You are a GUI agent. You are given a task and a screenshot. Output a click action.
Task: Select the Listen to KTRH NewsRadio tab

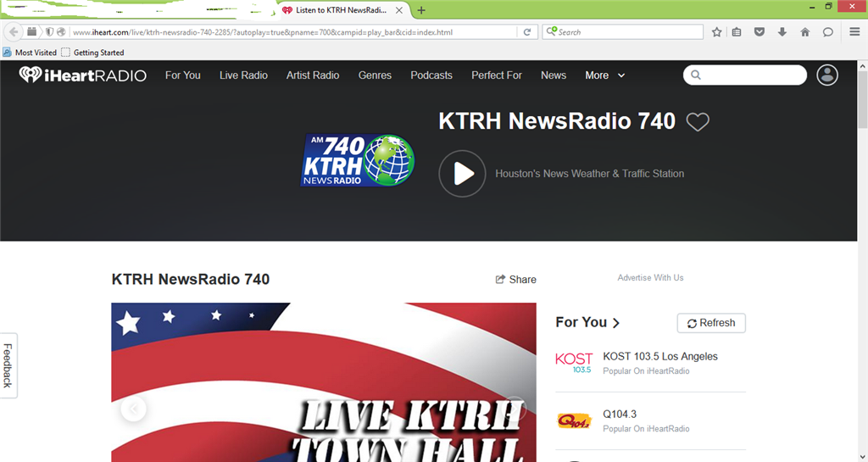click(341, 10)
